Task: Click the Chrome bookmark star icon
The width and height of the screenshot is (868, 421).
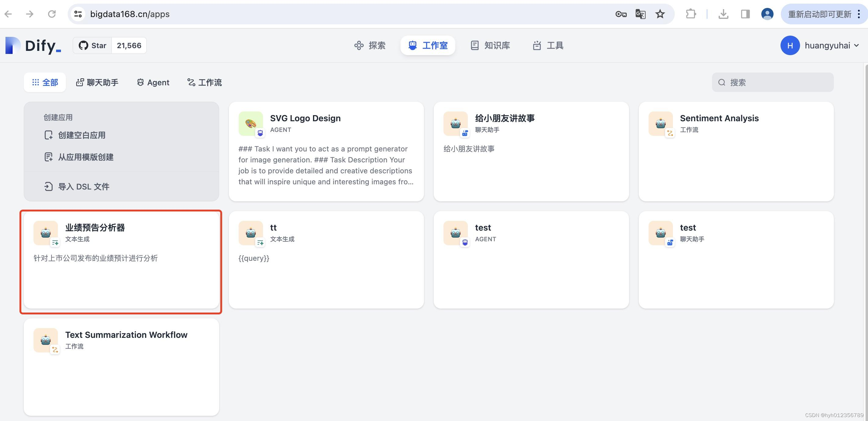Action: (x=660, y=14)
